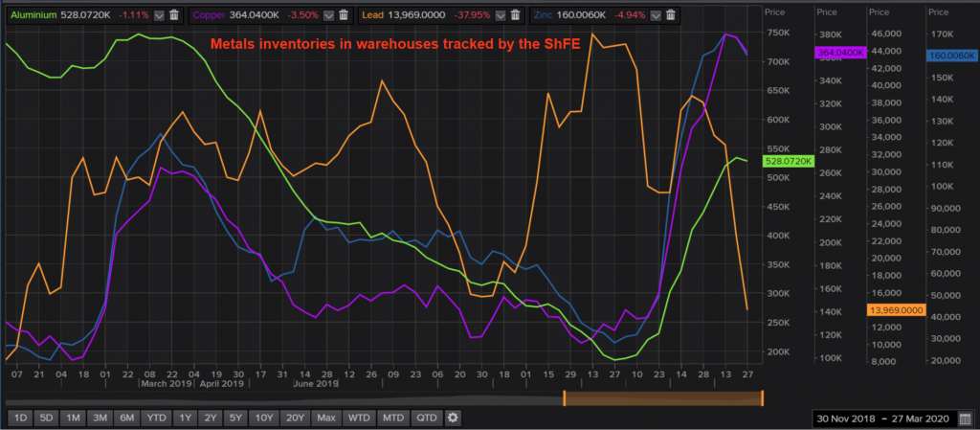Image resolution: width=980 pixels, height=430 pixels.
Task: Switch to the 6M time range
Action: tap(125, 418)
